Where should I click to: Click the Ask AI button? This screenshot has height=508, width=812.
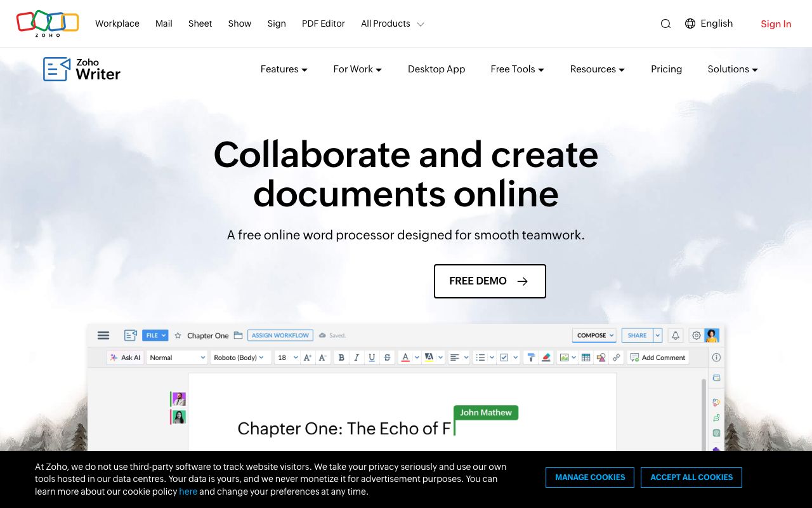[126, 358]
